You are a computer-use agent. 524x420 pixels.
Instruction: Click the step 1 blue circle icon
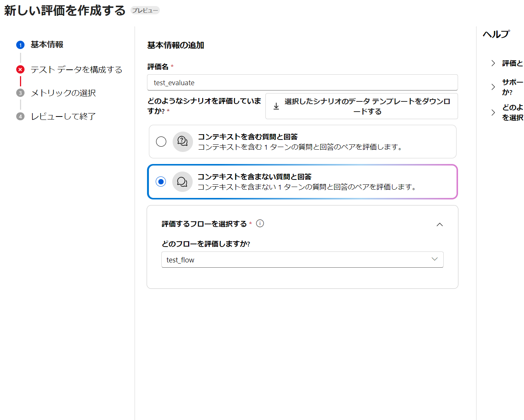coord(20,45)
